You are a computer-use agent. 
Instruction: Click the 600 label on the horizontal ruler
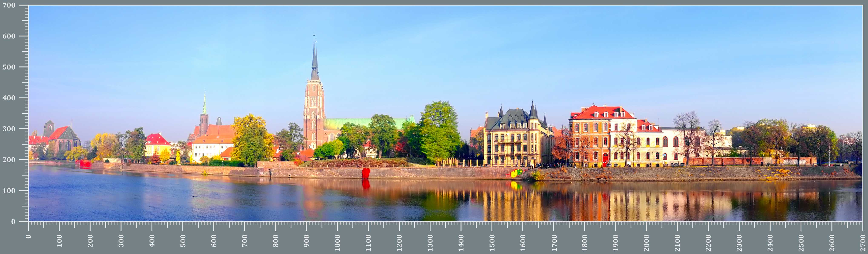pyautogui.click(x=214, y=241)
